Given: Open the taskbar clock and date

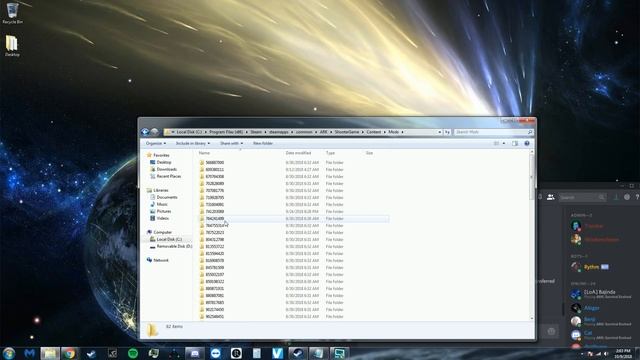Looking at the screenshot, I should click(623, 353).
